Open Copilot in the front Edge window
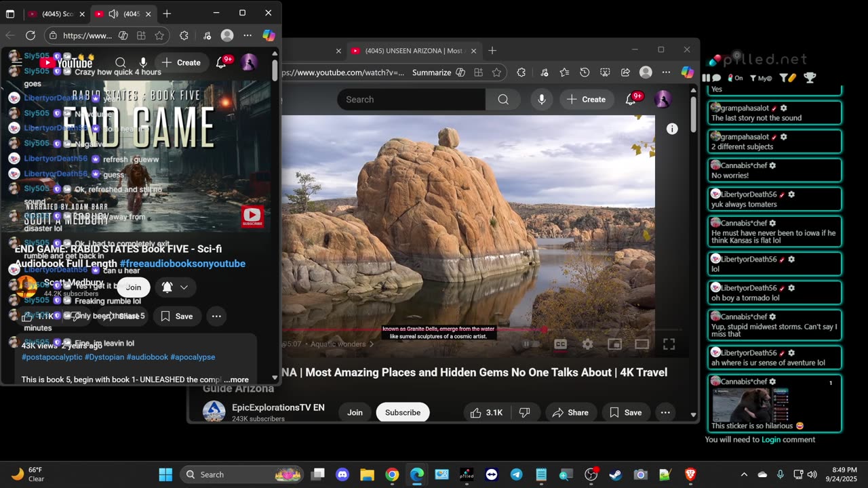Viewport: 868px width, 488px height. pos(269,35)
